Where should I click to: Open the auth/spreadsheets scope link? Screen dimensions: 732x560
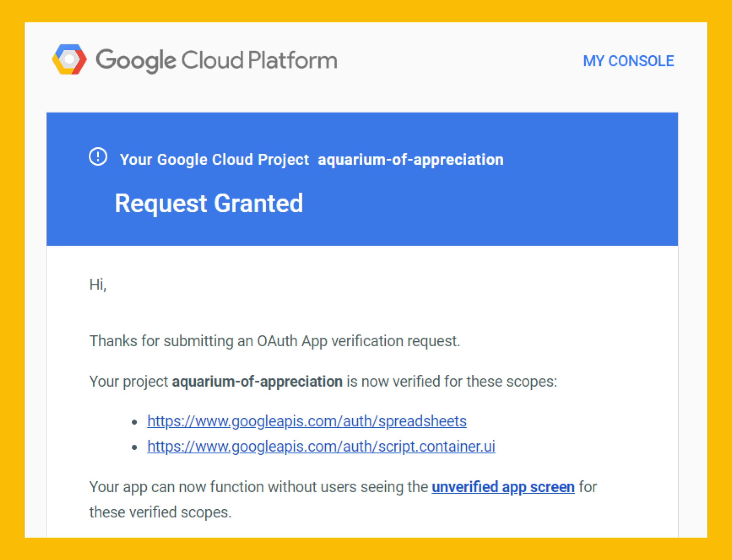[307, 421]
